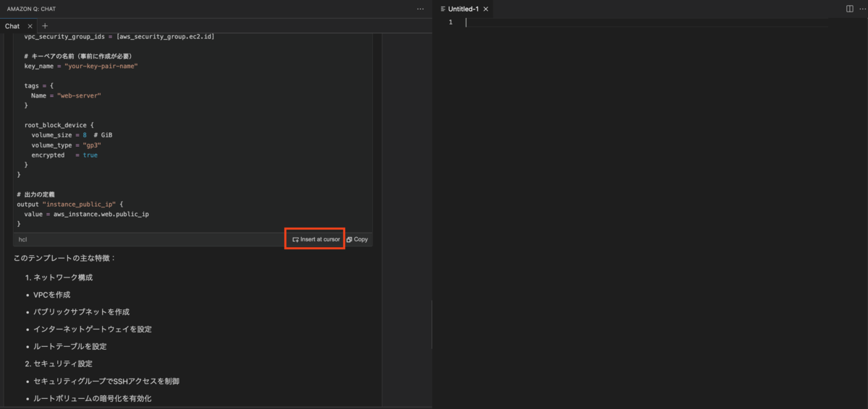The height and width of the screenshot is (409, 868).
Task: Click the "your-key-pair-name" string
Action: pos(101,66)
